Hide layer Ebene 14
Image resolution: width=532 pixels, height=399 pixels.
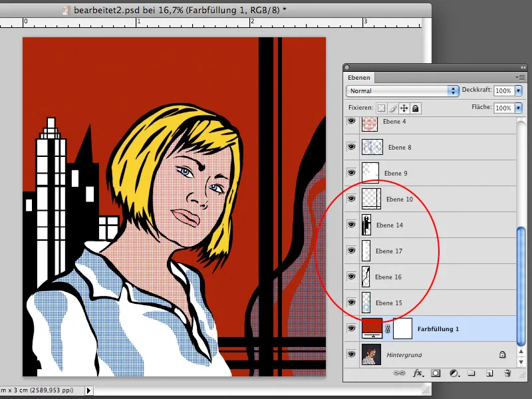coord(352,225)
